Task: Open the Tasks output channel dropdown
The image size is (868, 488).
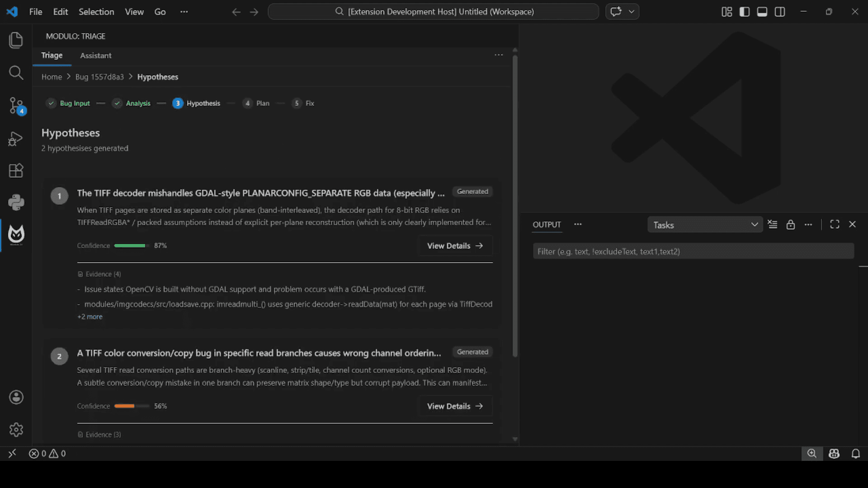Action: (x=705, y=225)
